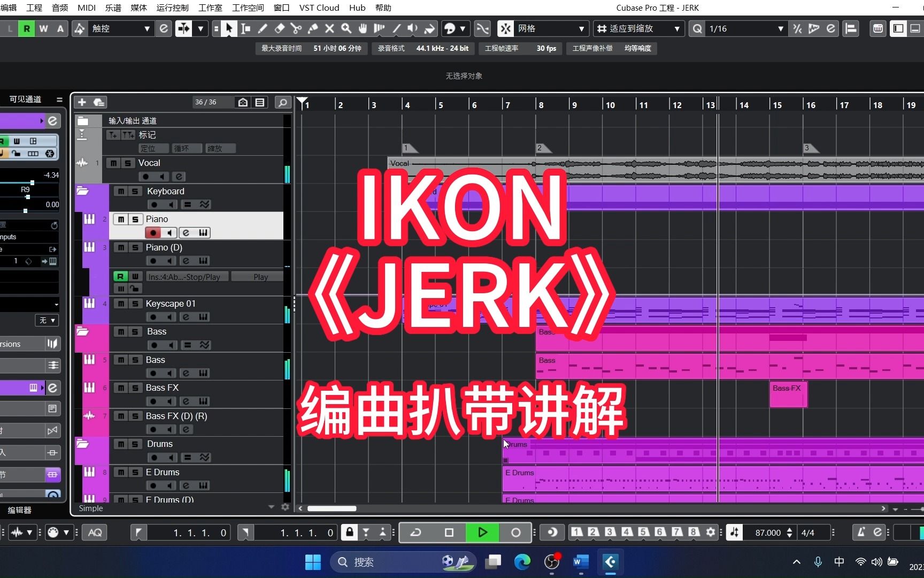Click the Stop transport button

point(449,532)
